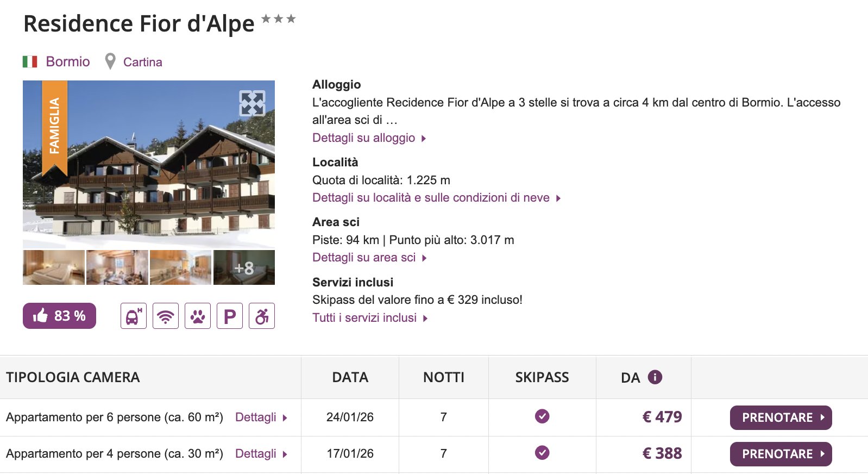Click the info icon next to DA

point(655,377)
